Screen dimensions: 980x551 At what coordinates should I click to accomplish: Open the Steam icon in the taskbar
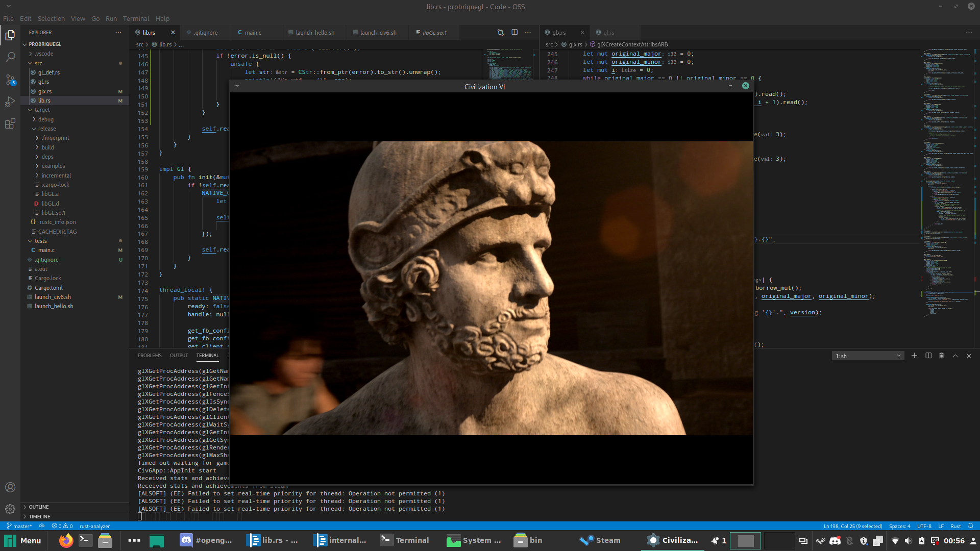tap(586, 540)
